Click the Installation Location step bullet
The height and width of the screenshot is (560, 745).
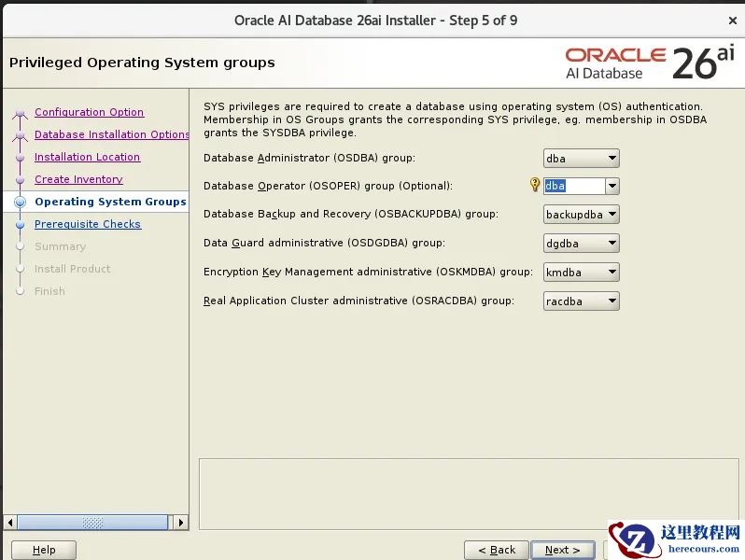coord(20,157)
